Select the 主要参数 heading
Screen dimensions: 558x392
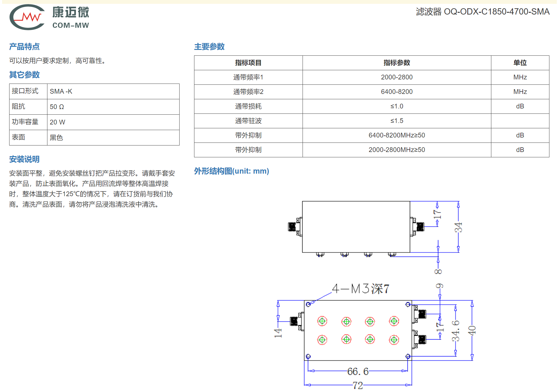point(209,47)
